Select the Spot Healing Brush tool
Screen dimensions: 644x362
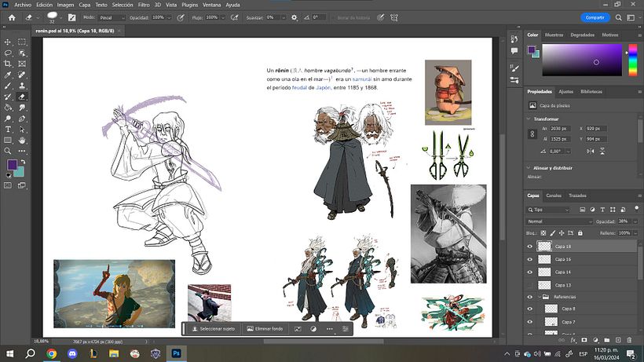pos(22,75)
